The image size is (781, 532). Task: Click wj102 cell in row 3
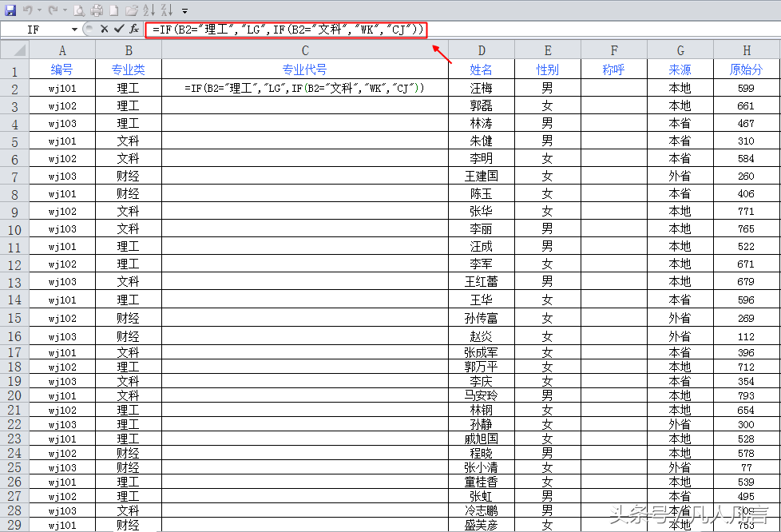[62, 105]
